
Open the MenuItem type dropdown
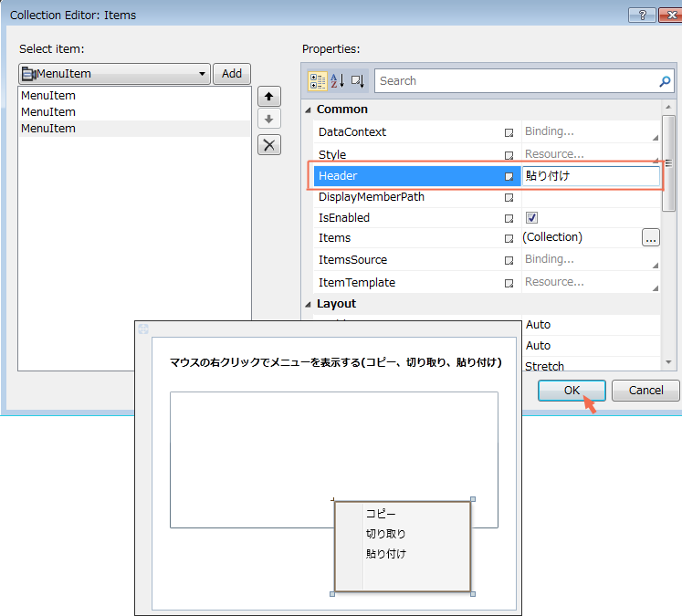point(202,74)
